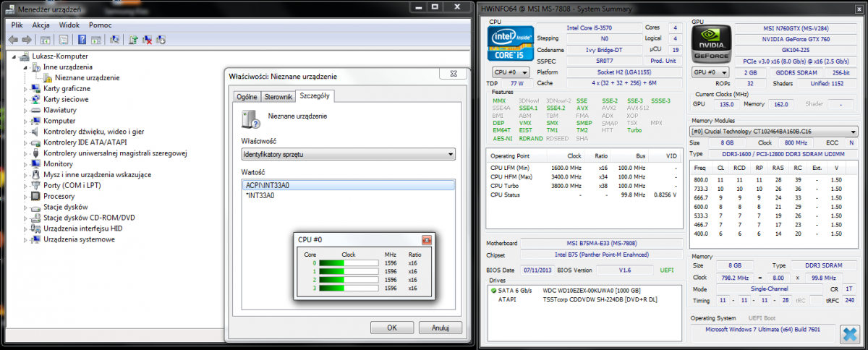868x350 pixels.
Task: Collapse the Lukasz-Komputer root node
Action: pyautogui.click(x=15, y=56)
